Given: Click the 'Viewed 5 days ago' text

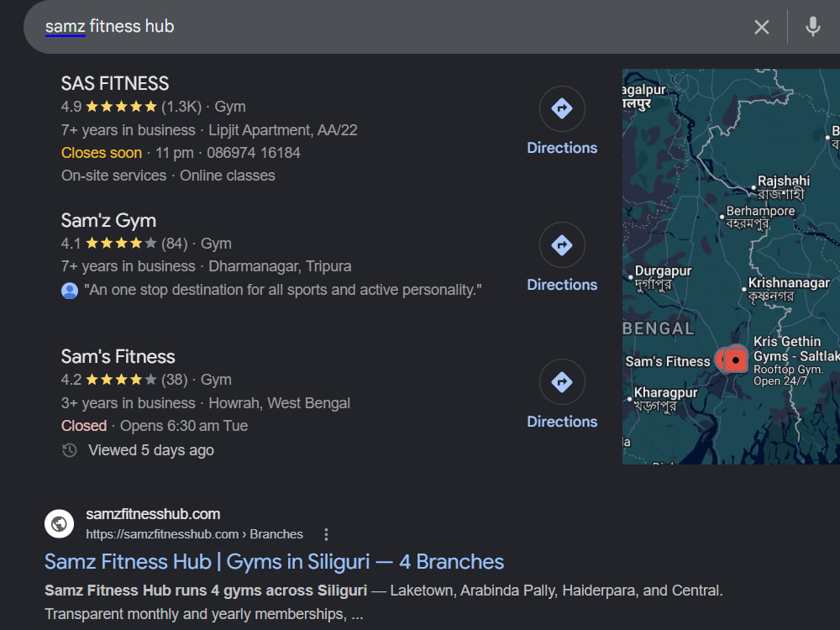Looking at the screenshot, I should click(x=151, y=450).
